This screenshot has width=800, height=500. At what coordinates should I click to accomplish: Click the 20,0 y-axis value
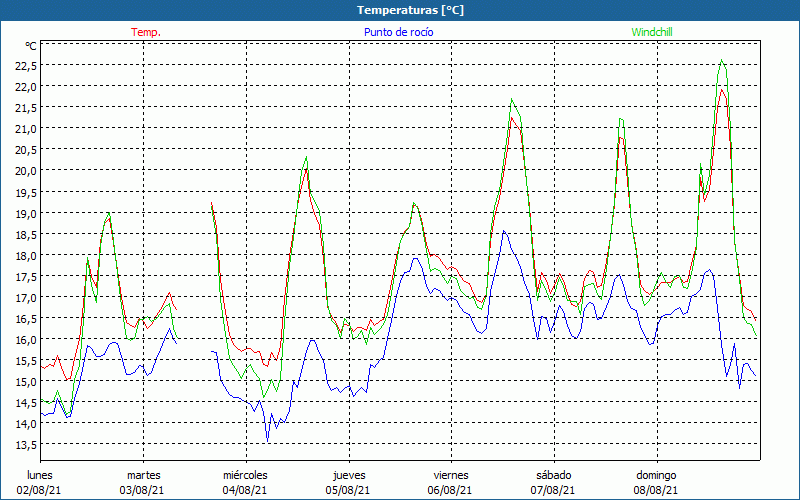pos(26,171)
